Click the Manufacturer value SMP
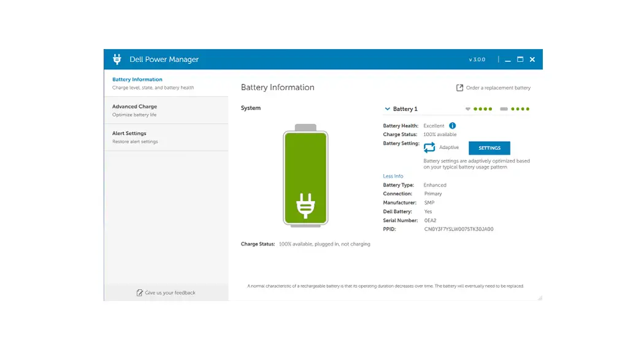This screenshot has width=644, height=350. (x=429, y=203)
